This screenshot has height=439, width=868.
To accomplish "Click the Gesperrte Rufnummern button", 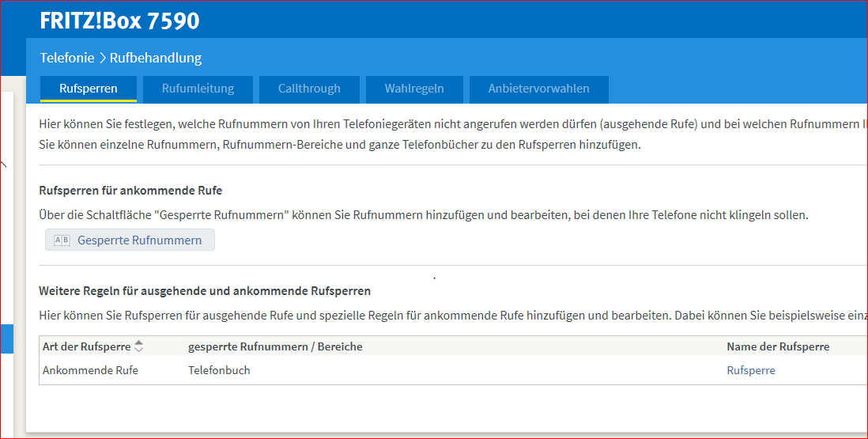I will tap(130, 240).
